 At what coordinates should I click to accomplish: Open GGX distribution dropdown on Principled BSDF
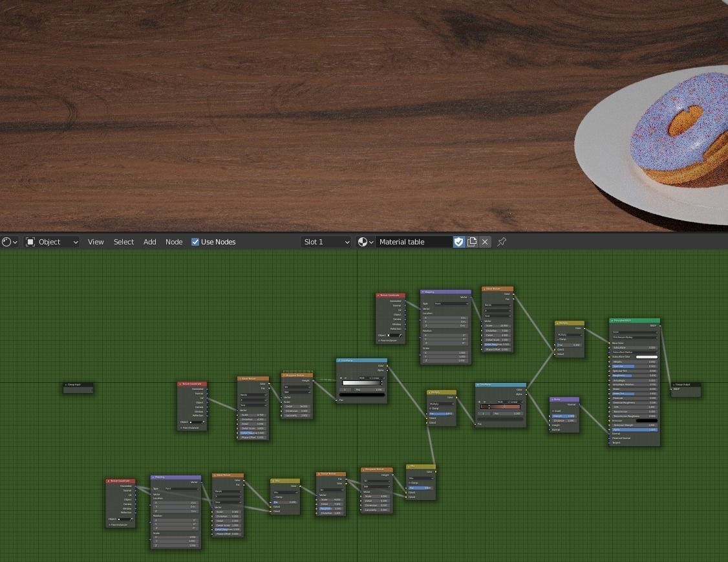(x=634, y=332)
